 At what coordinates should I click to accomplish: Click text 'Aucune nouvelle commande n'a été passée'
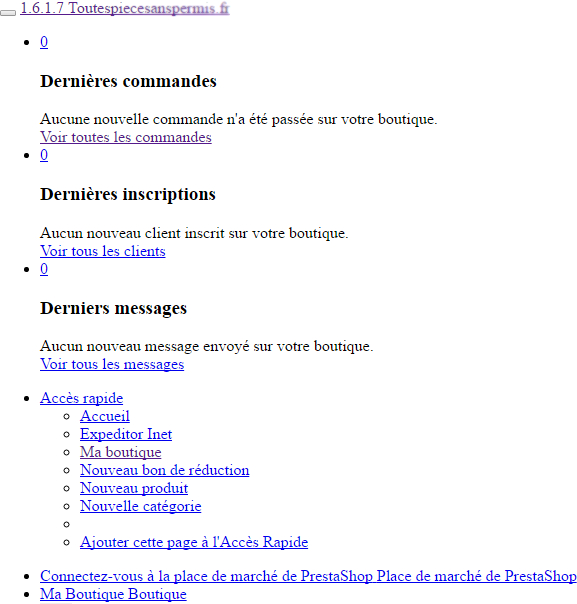(177, 119)
